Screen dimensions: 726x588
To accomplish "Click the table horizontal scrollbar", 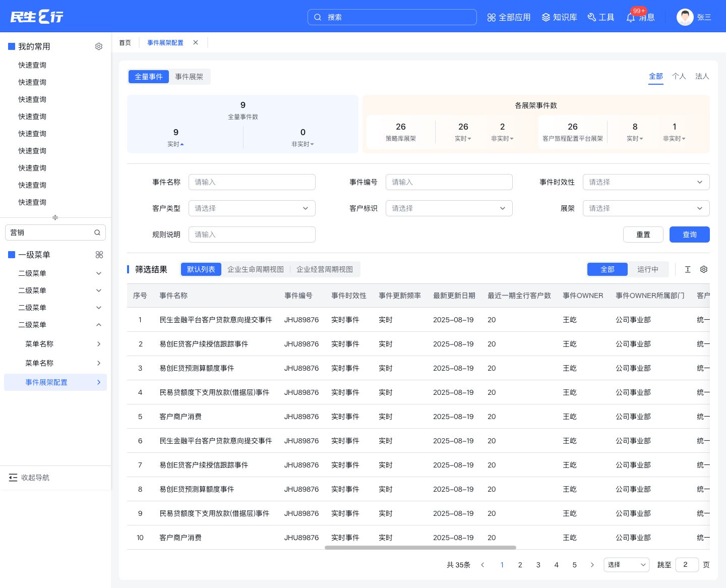I will (x=420, y=547).
